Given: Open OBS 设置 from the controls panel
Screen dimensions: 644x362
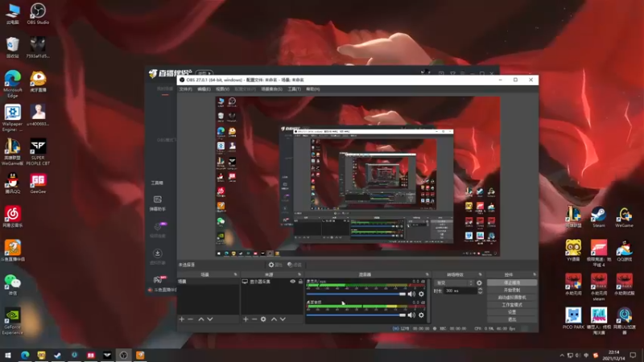Looking at the screenshot, I should pos(512,312).
